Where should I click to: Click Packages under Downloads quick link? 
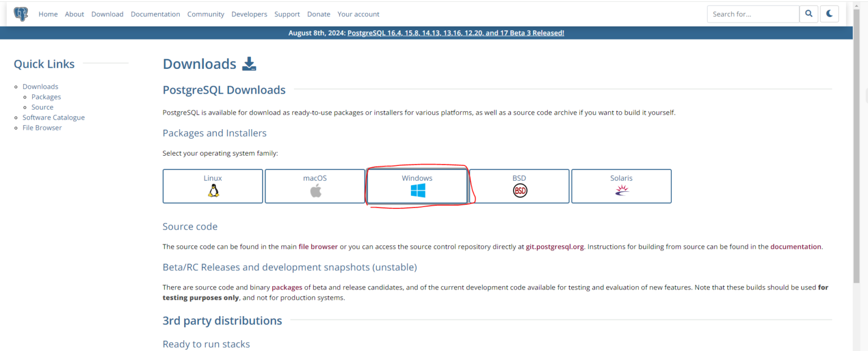point(46,97)
